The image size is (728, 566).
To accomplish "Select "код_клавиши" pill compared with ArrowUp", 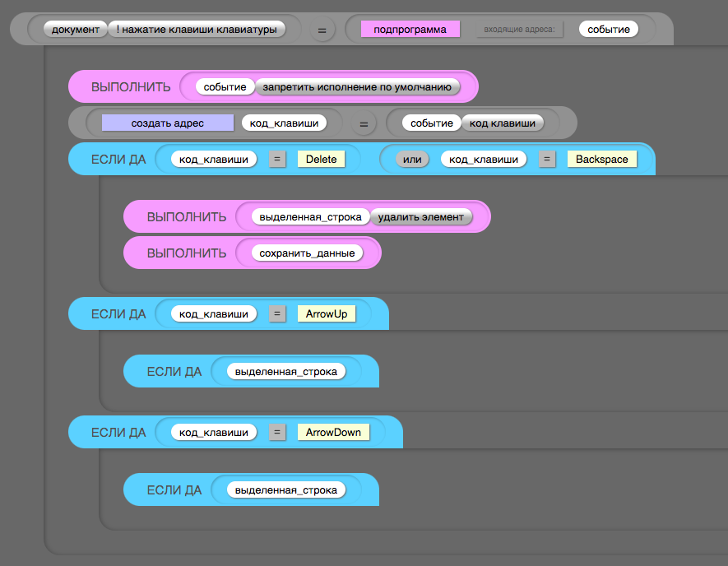I will coord(214,314).
